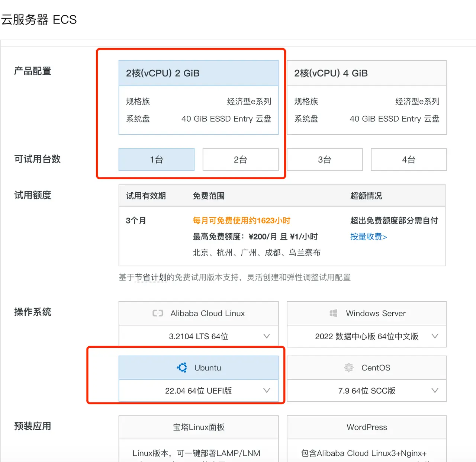Screen dimensions: 476x462
Task: Select the "2核(vCPU) 4 GiB" configuration card
Action: point(367,73)
